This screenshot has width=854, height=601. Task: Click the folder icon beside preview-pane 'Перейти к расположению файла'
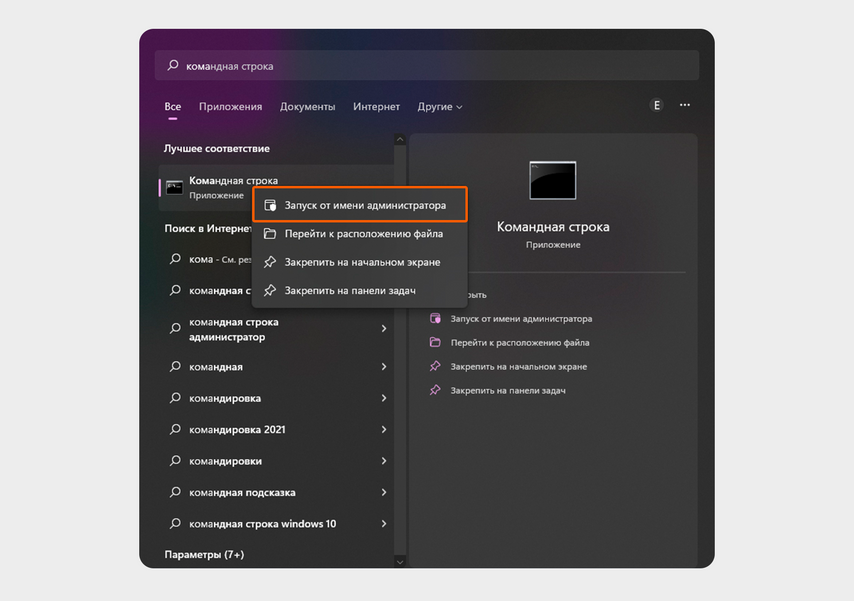click(x=435, y=342)
